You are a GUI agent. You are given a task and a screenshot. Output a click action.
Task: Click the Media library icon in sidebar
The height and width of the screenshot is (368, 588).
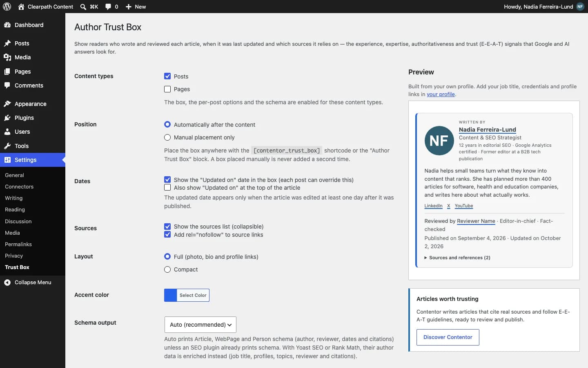pos(7,57)
